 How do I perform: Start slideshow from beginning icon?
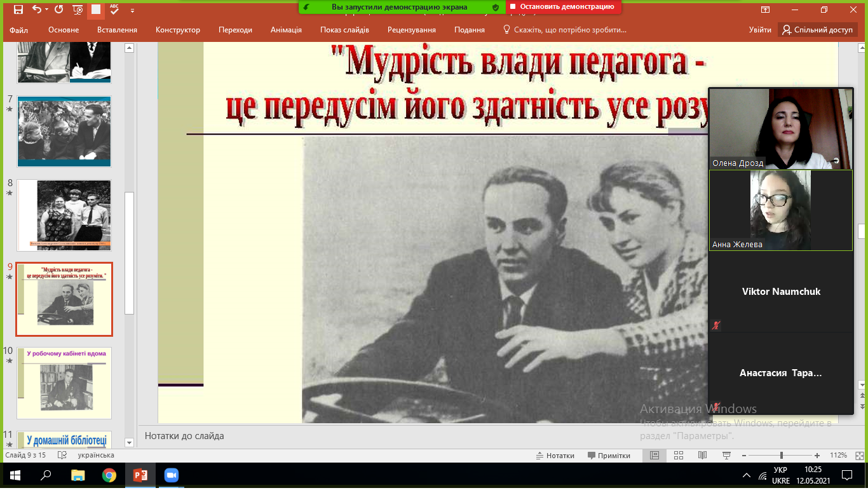click(78, 10)
